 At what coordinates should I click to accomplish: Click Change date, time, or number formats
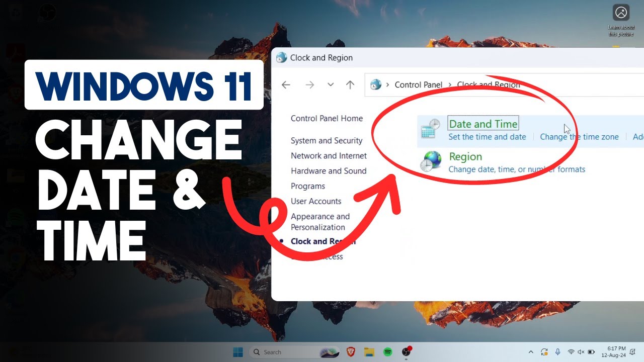517,169
